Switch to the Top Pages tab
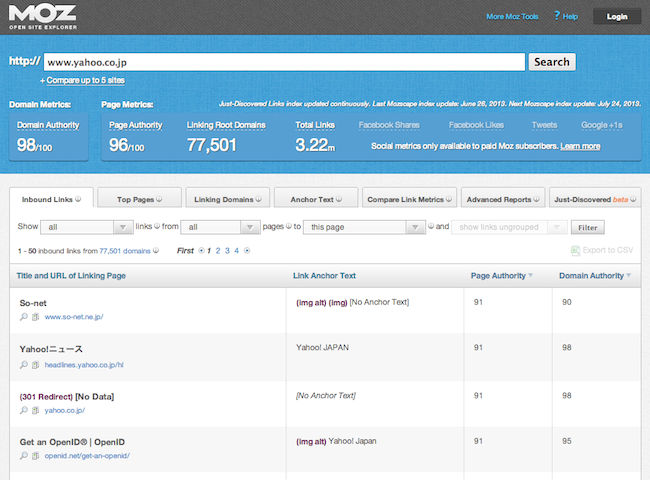This screenshot has height=480, width=650. point(139,199)
